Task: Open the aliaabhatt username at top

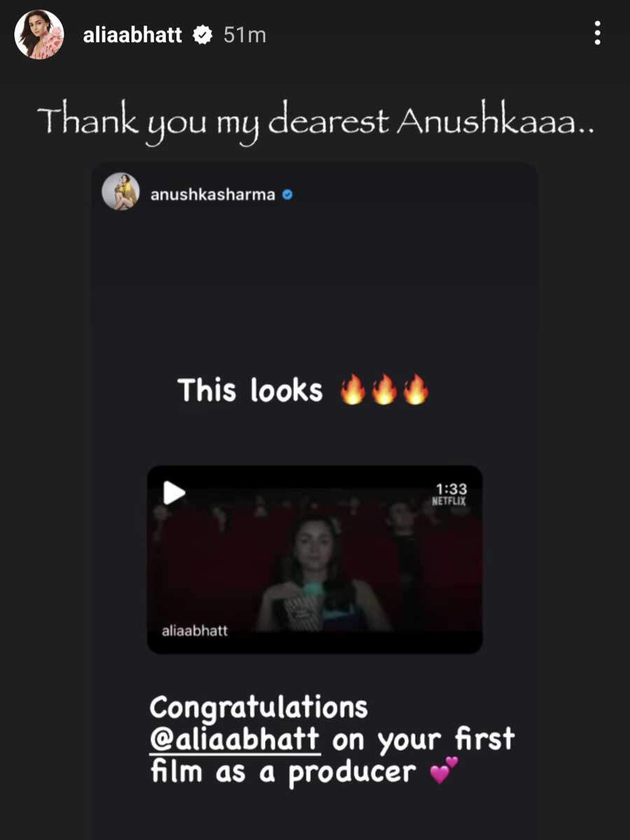Action: pos(132,35)
